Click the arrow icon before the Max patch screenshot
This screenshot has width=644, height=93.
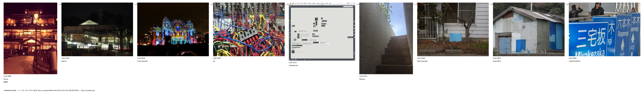(x=287, y=4)
